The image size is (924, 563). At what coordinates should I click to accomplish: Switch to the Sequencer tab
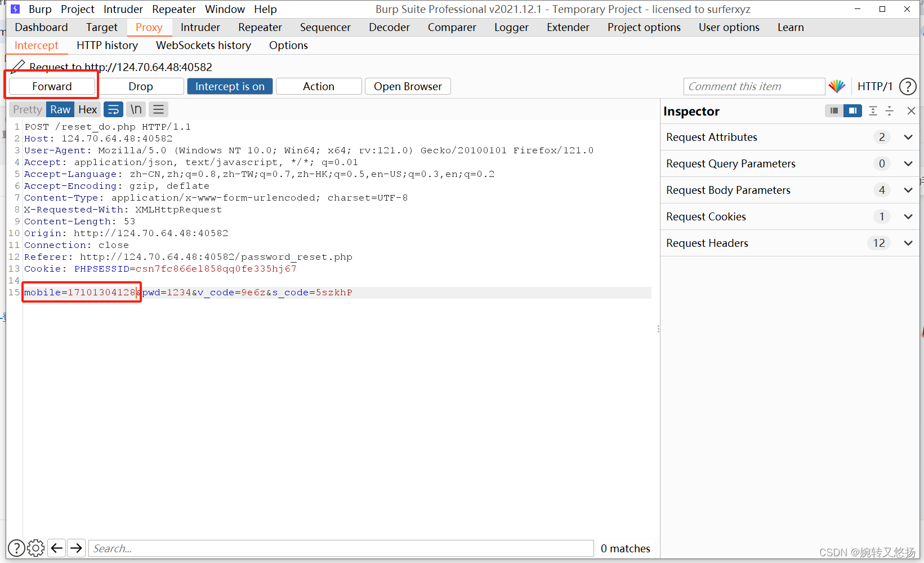(x=325, y=27)
